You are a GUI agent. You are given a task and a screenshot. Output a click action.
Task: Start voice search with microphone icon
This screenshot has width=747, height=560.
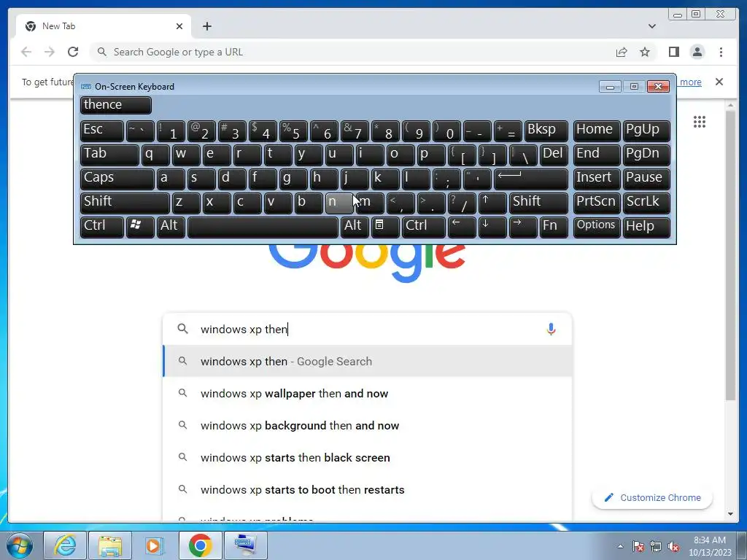[x=551, y=329]
